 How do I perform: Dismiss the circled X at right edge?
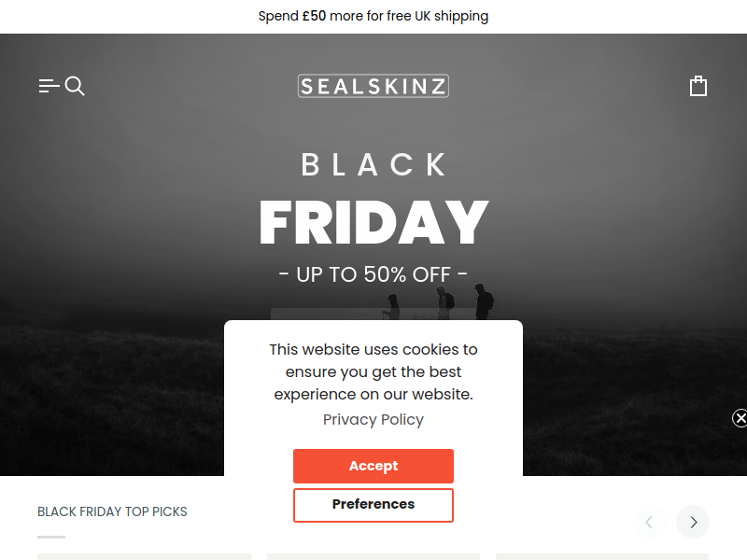(x=740, y=418)
